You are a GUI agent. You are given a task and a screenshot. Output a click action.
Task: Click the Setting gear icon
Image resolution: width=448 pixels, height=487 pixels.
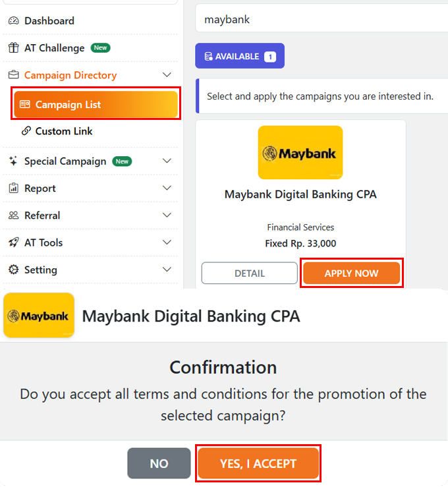pyautogui.click(x=13, y=270)
